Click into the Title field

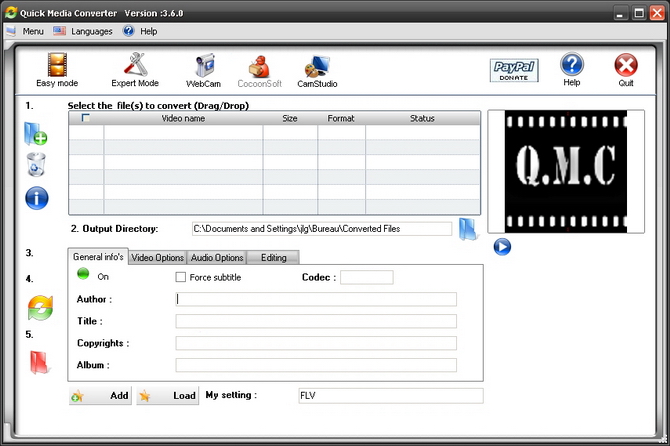[x=316, y=321]
